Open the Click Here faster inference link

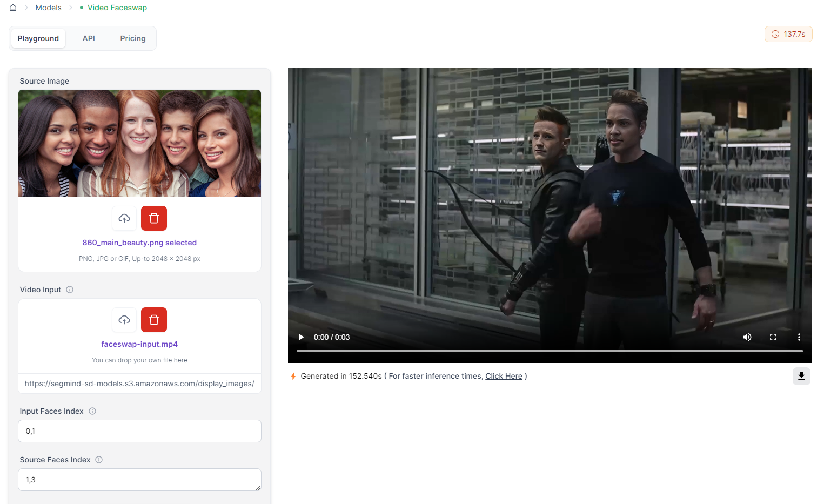coord(504,376)
